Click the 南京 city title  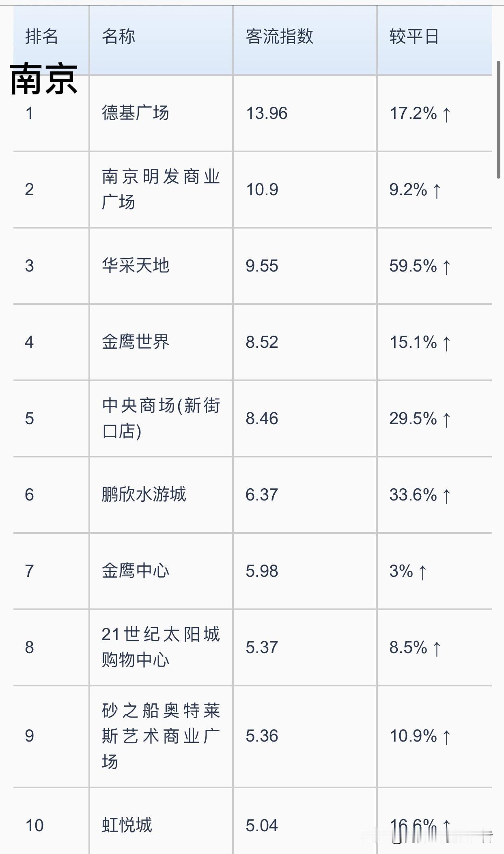(44, 79)
